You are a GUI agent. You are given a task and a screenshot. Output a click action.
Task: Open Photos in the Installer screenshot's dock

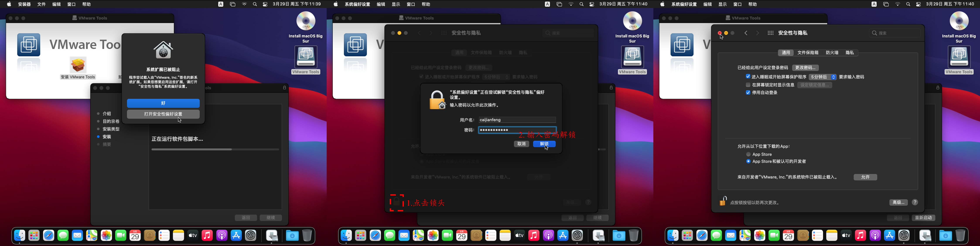tap(106, 236)
